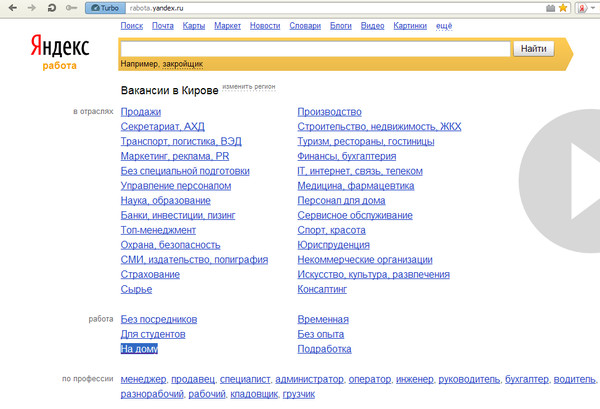Image resolution: width=600 pixels, height=409 pixels.
Task: Open the Новости service link
Action: (x=265, y=26)
